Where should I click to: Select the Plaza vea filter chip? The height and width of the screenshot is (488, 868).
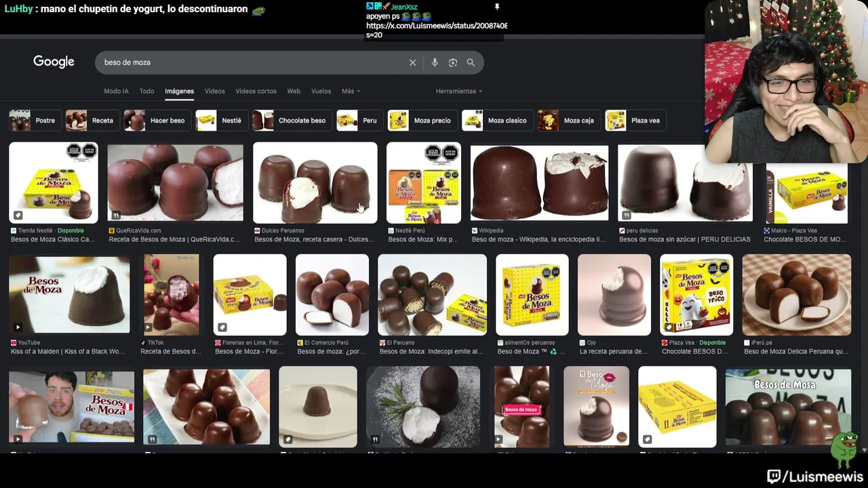pyautogui.click(x=635, y=121)
